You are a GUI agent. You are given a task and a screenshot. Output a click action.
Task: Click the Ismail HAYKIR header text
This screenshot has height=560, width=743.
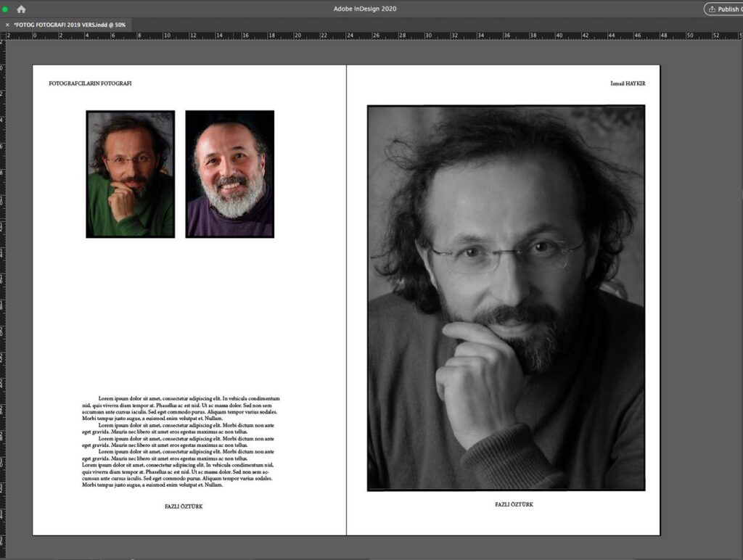628,83
